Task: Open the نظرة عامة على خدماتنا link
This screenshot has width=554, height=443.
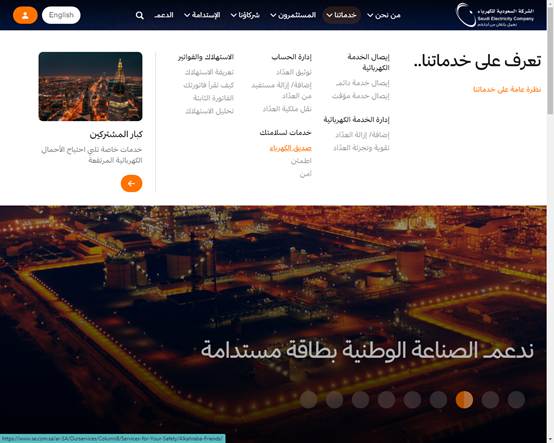Action: coord(507,89)
